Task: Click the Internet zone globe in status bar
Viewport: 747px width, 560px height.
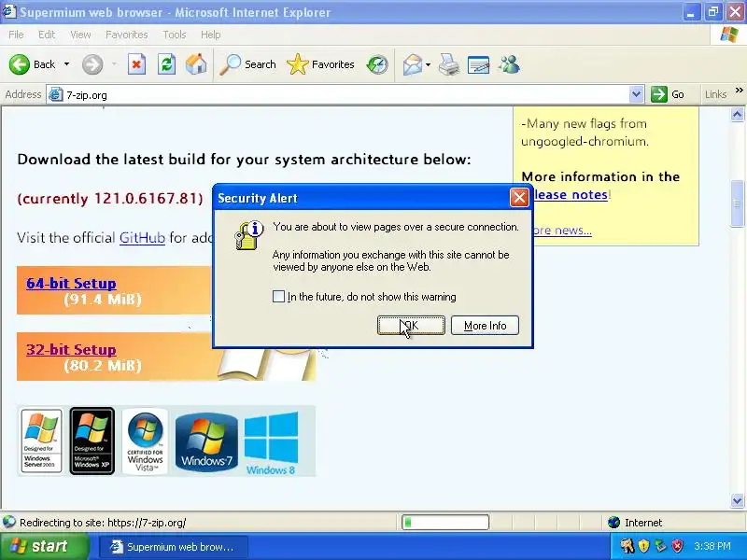Action: point(614,523)
